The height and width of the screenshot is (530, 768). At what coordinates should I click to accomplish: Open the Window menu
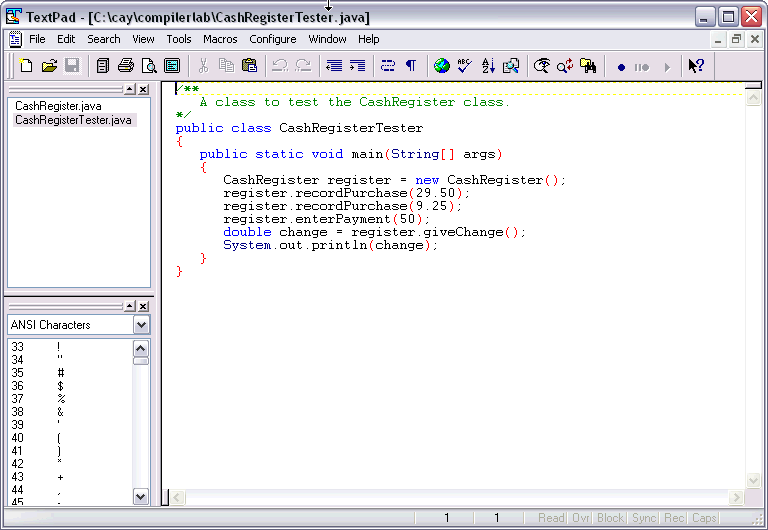(x=327, y=39)
